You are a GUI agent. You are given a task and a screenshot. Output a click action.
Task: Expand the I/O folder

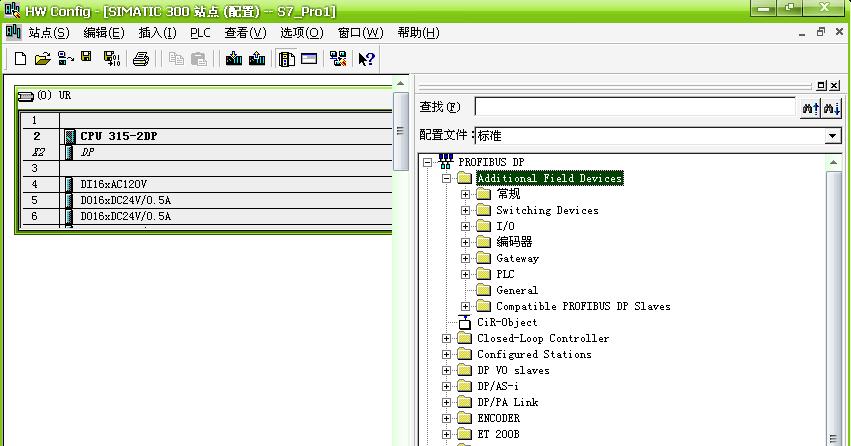(465, 226)
